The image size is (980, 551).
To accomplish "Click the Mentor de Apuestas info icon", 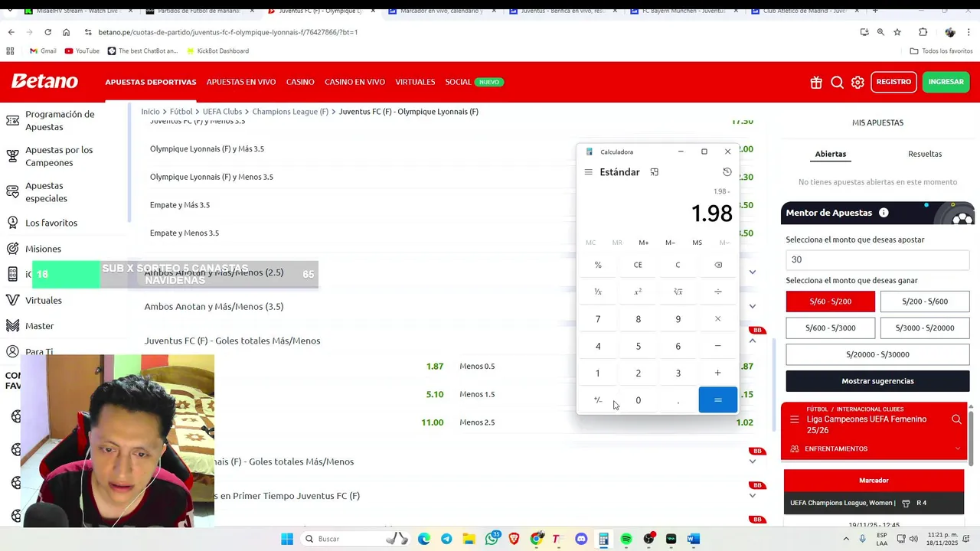I will 884,213.
